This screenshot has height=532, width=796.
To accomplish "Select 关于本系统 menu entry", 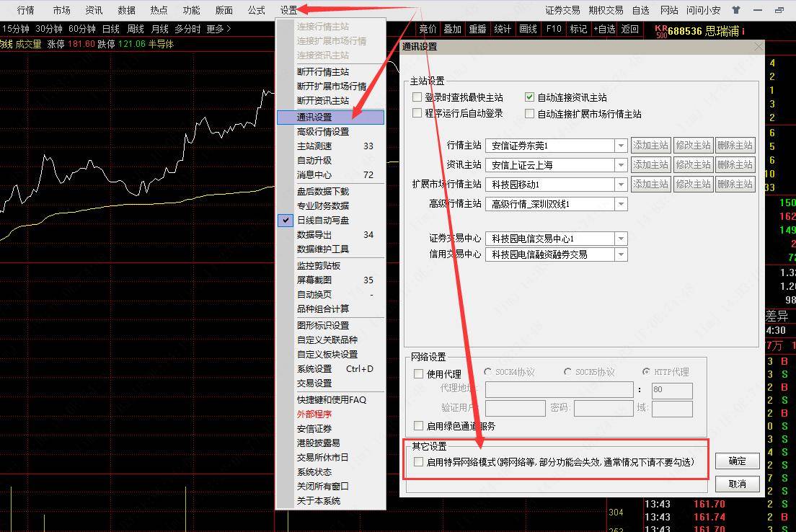I will pyautogui.click(x=330, y=501).
